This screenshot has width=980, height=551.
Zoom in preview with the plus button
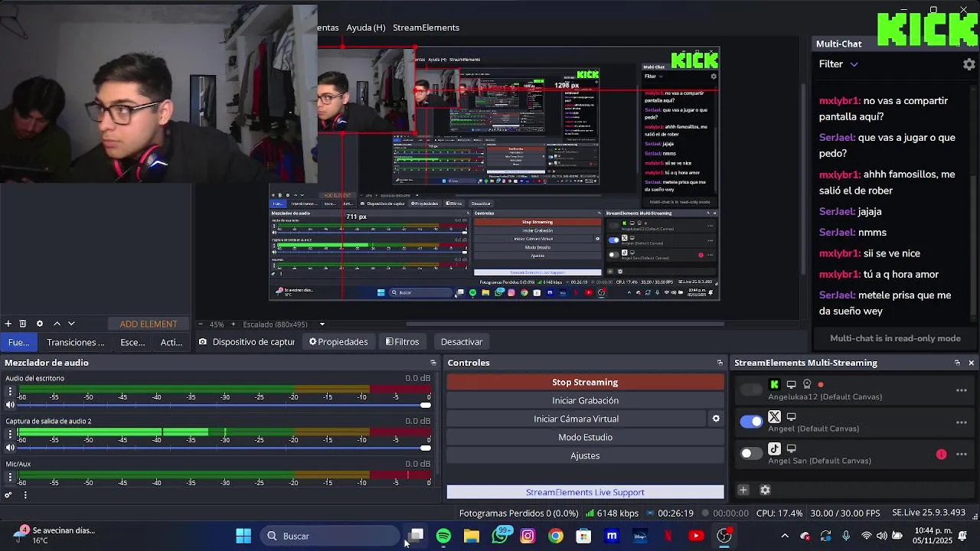tap(234, 324)
